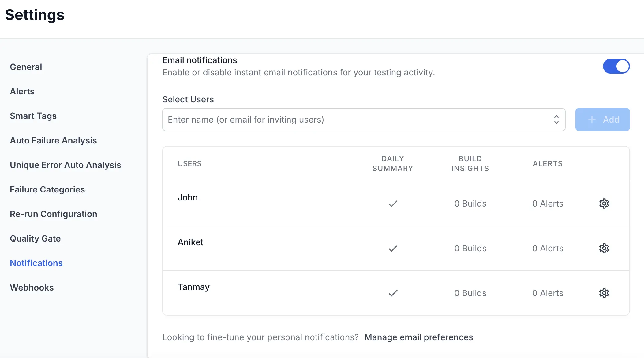The image size is (644, 358).
Task: Open the Quality Gate section
Action: (x=35, y=238)
